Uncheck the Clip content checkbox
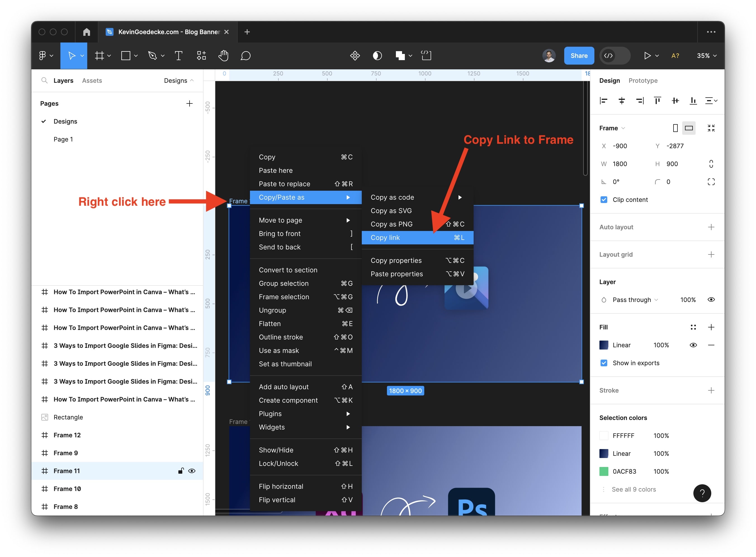756x557 pixels. (x=604, y=200)
